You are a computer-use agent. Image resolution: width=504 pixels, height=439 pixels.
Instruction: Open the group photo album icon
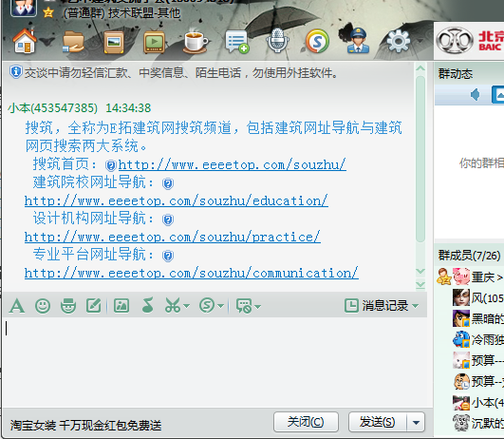114,42
